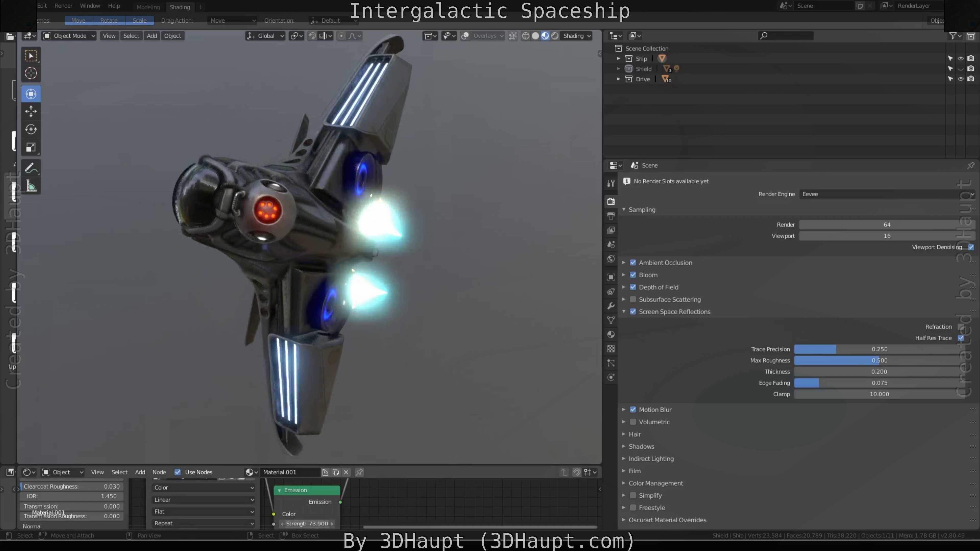Select the Cursor tool in the toolbar
Image resolution: width=980 pixels, height=551 pixels.
31,73
